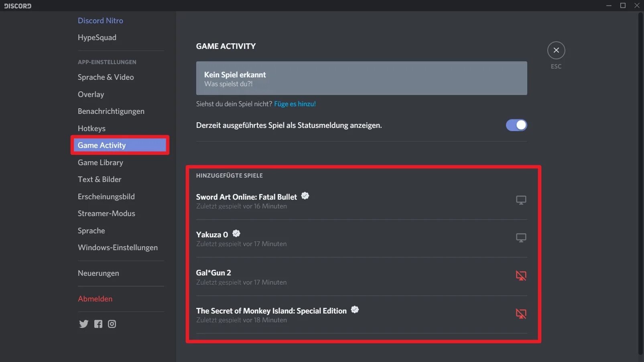Open Windows-Einstellungen settings
The width and height of the screenshot is (644, 362).
click(x=118, y=247)
